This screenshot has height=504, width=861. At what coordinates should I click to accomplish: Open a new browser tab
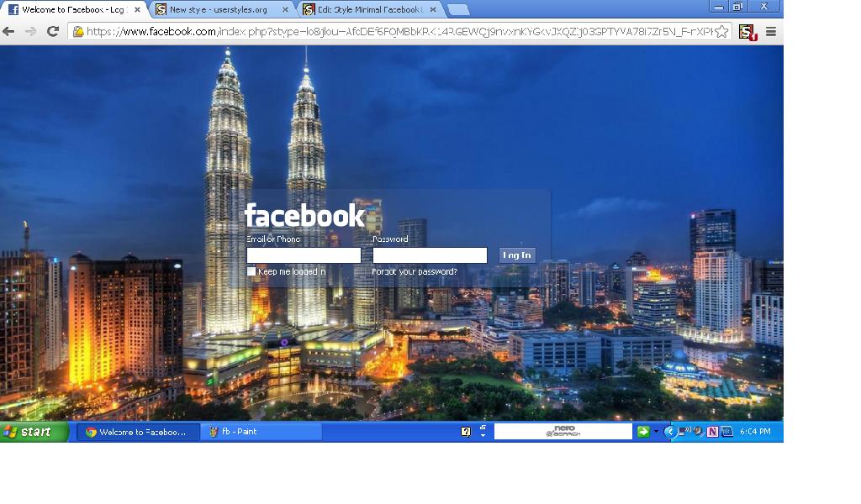458,10
